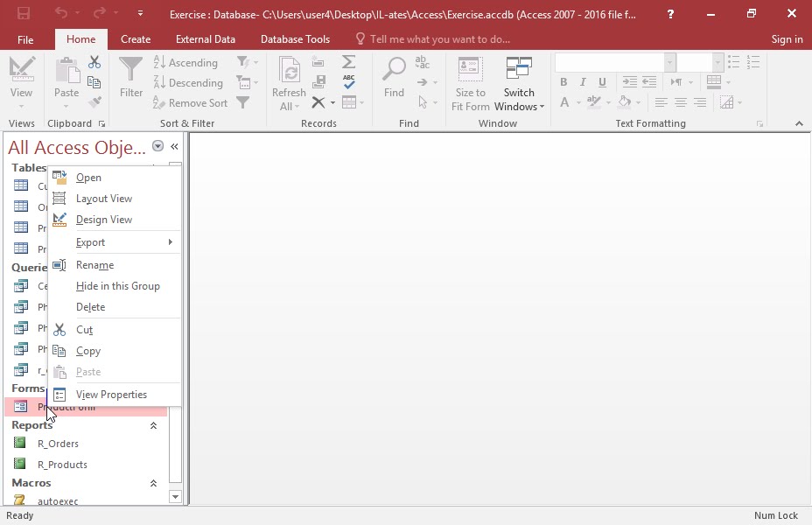Click the Size to Fit Form icon
Viewport: 812px width, 525px height.
[470, 69]
